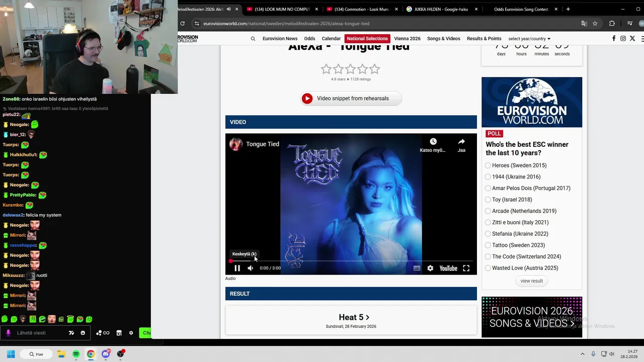644x362 pixels.
Task: Mute audio on the Melodifestivalen tab
Action: [229, 9]
